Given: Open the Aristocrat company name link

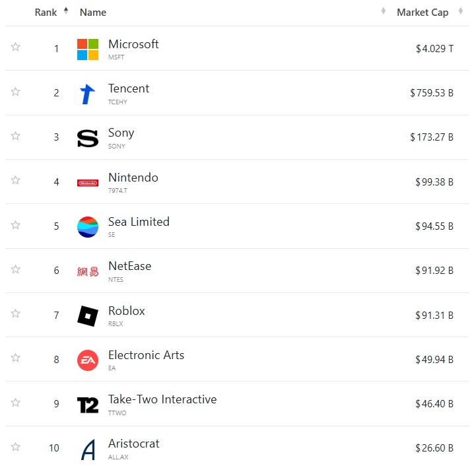Looking at the screenshot, I should click(134, 444).
